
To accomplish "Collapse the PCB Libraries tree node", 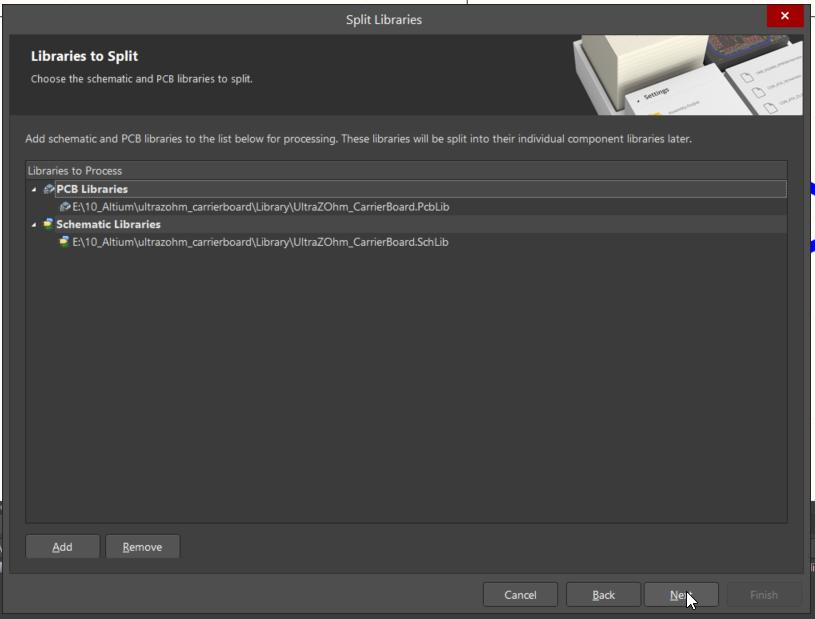I will pyautogui.click(x=34, y=190).
